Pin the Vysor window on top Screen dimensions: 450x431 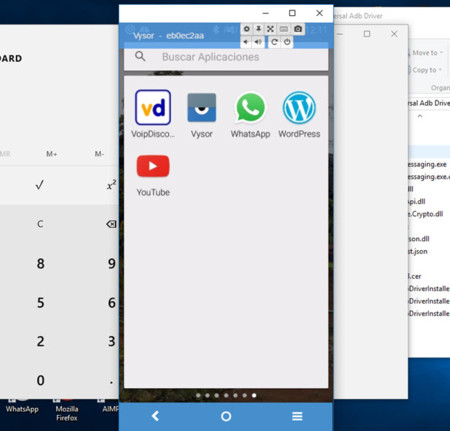[x=258, y=29]
